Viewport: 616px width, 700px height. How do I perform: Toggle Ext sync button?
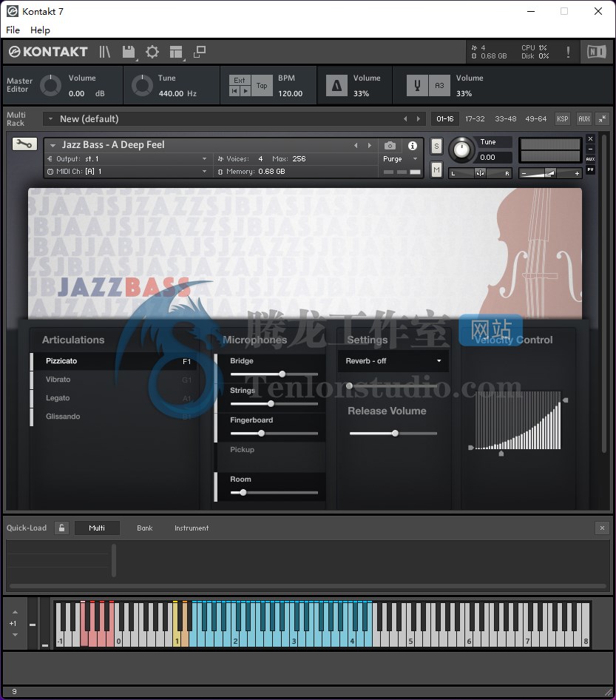pyautogui.click(x=240, y=81)
